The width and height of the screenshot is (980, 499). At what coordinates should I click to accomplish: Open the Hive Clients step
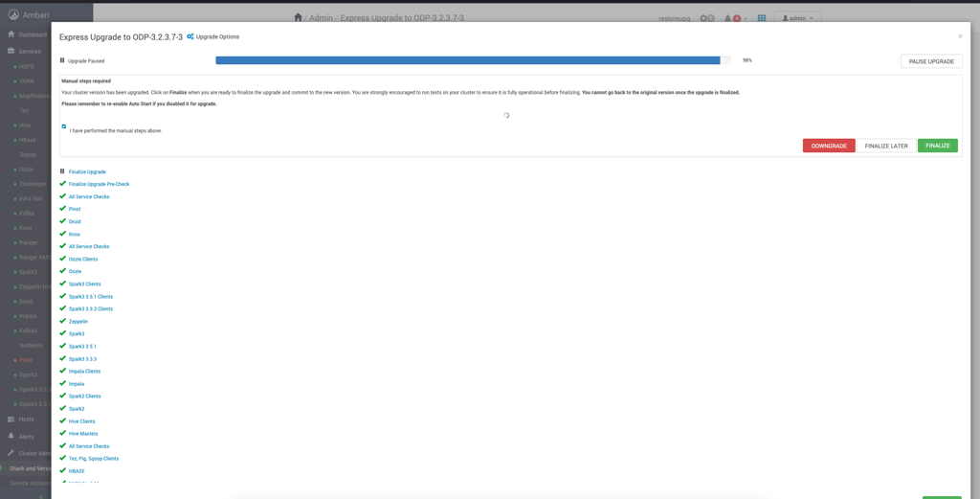coord(82,421)
